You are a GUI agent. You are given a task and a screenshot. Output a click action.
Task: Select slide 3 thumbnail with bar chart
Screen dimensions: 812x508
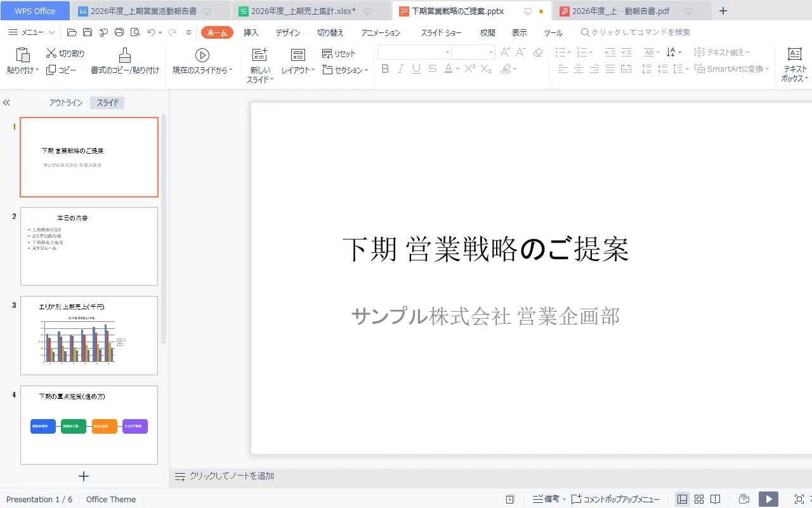pos(89,335)
